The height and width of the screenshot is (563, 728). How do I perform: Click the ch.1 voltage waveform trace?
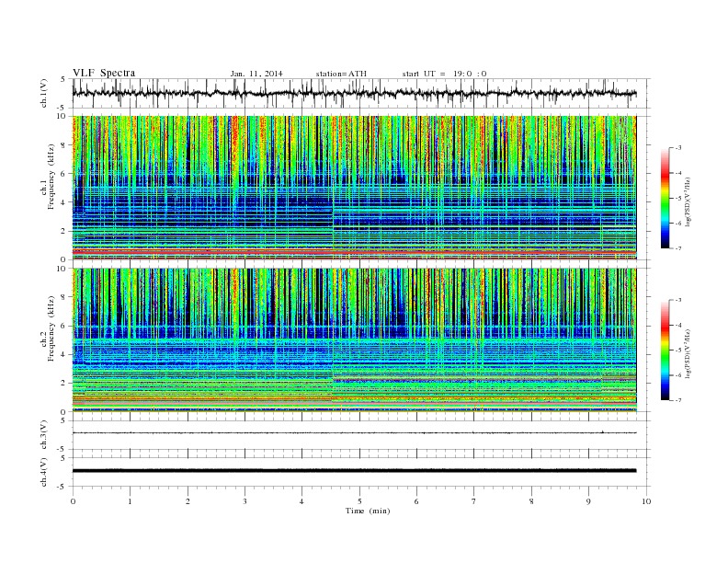(x=354, y=93)
